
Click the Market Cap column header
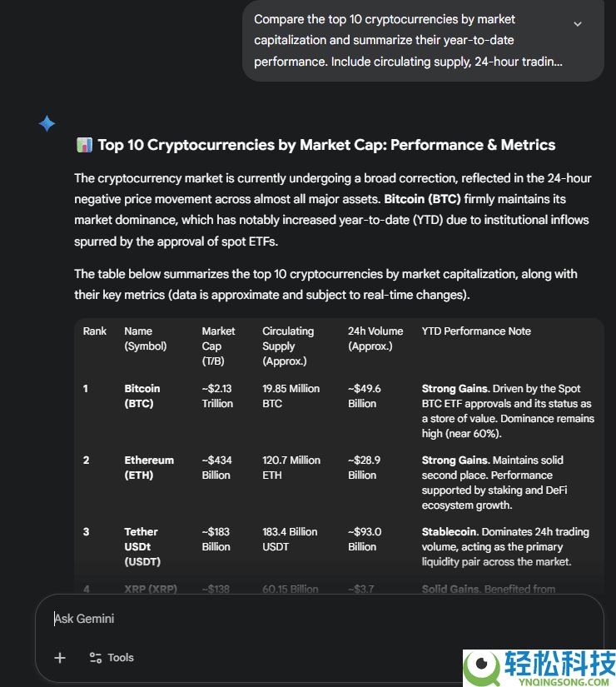pyautogui.click(x=218, y=346)
